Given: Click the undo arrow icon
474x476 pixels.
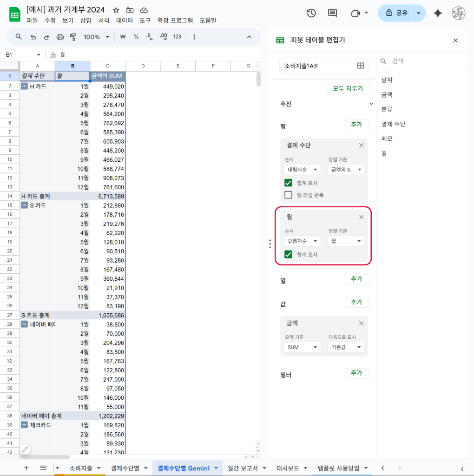Looking at the screenshot, I should pyautogui.click(x=33, y=37).
